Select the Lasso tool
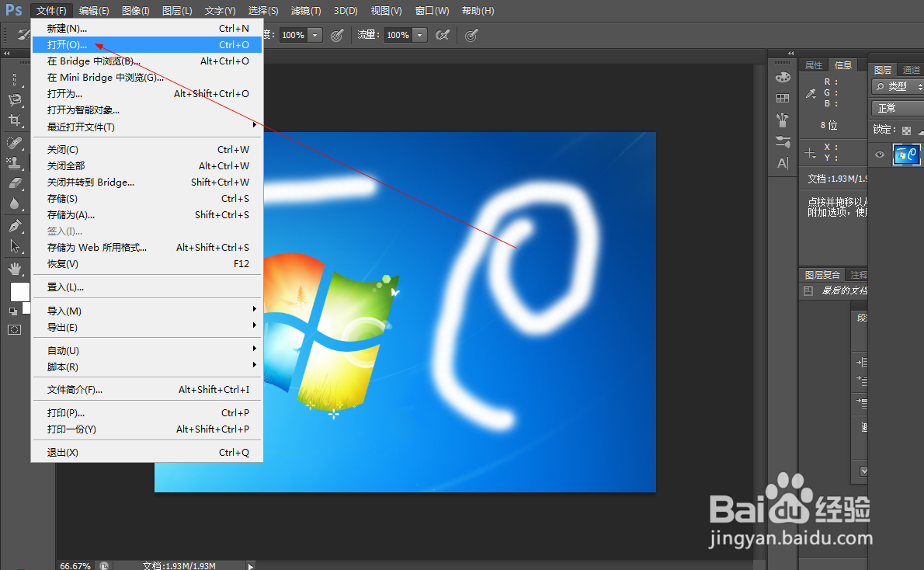 point(15,99)
